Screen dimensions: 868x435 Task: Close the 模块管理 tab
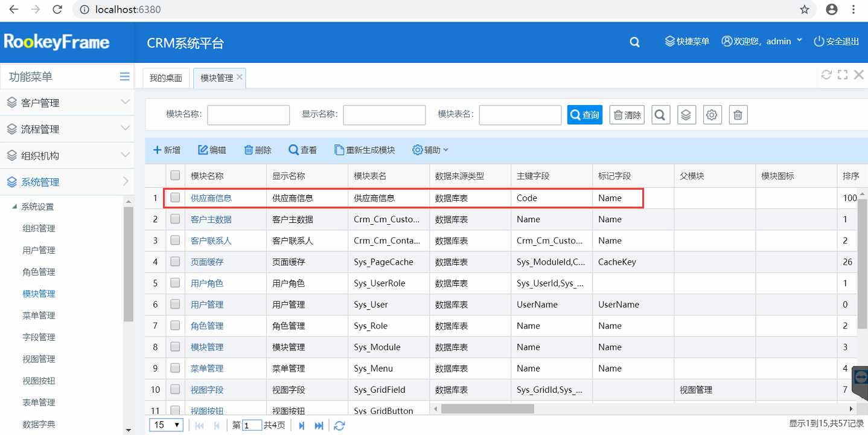(240, 77)
